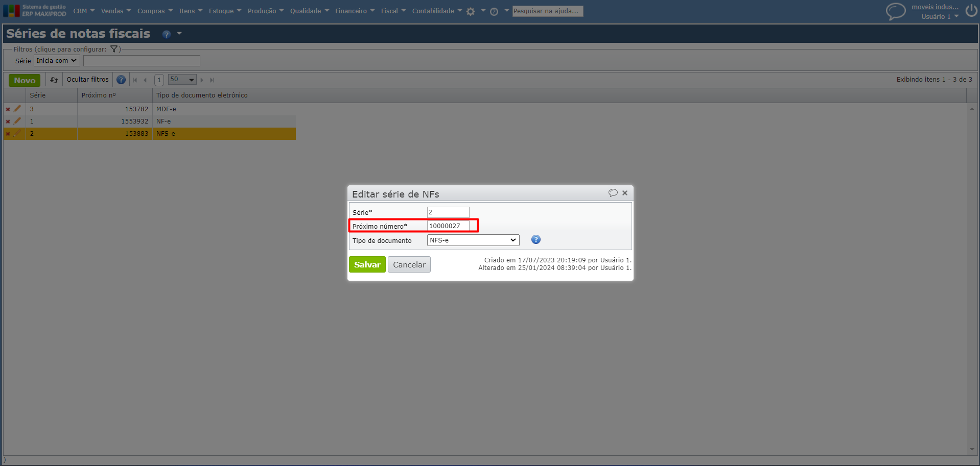Open the CRM menu

pos(84,11)
